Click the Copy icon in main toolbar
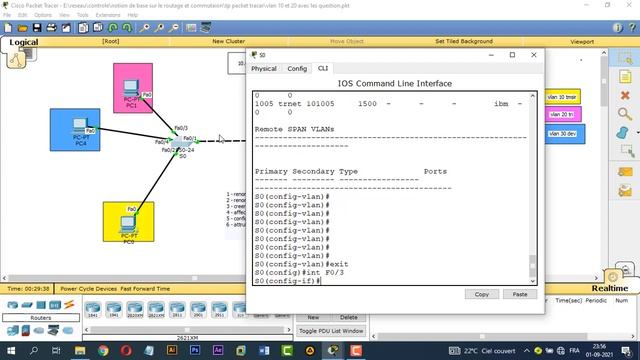Image resolution: width=640 pixels, height=360 pixels. pos(83,28)
